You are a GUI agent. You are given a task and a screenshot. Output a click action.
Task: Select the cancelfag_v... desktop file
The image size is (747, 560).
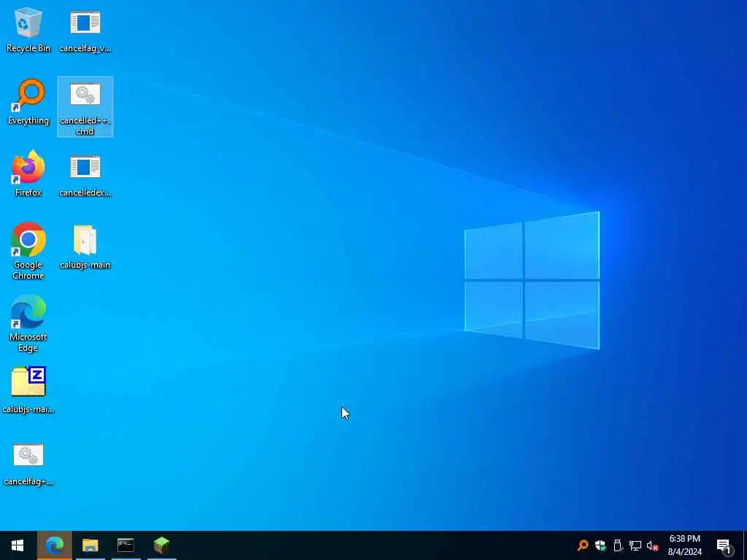click(x=85, y=30)
